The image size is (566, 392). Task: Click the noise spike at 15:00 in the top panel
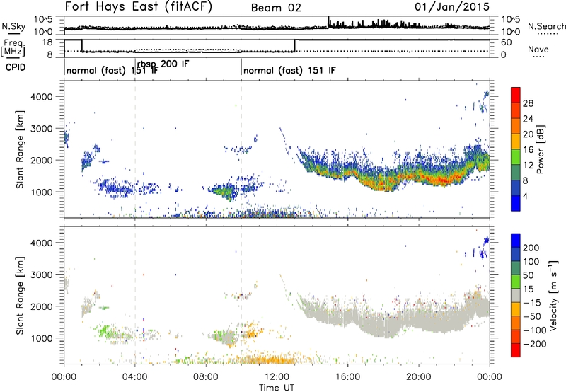pyautogui.click(x=328, y=22)
